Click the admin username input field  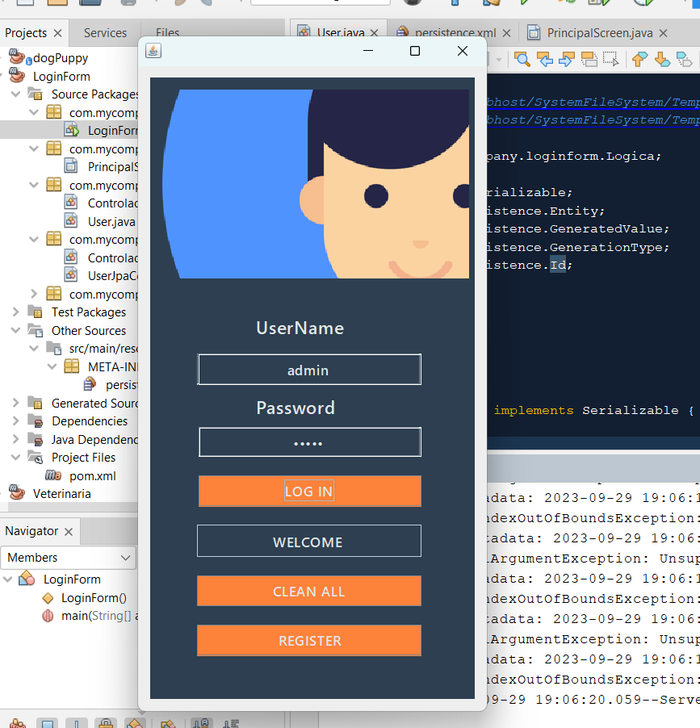click(308, 369)
